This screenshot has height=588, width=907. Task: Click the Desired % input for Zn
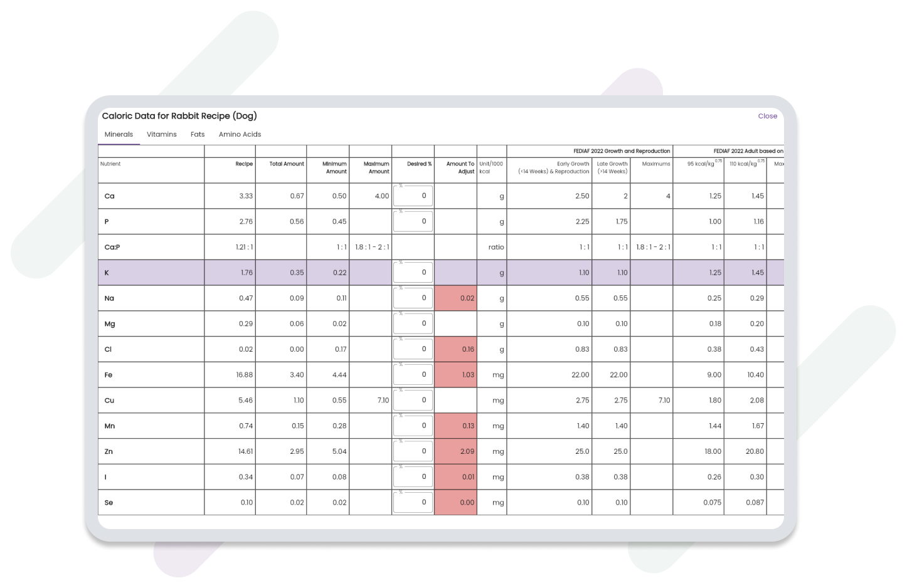(x=413, y=451)
